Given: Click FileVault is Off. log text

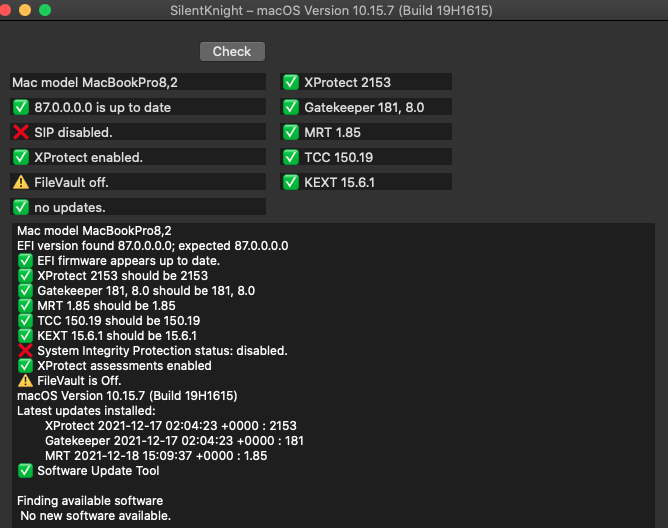Looking at the screenshot, I should point(79,381).
